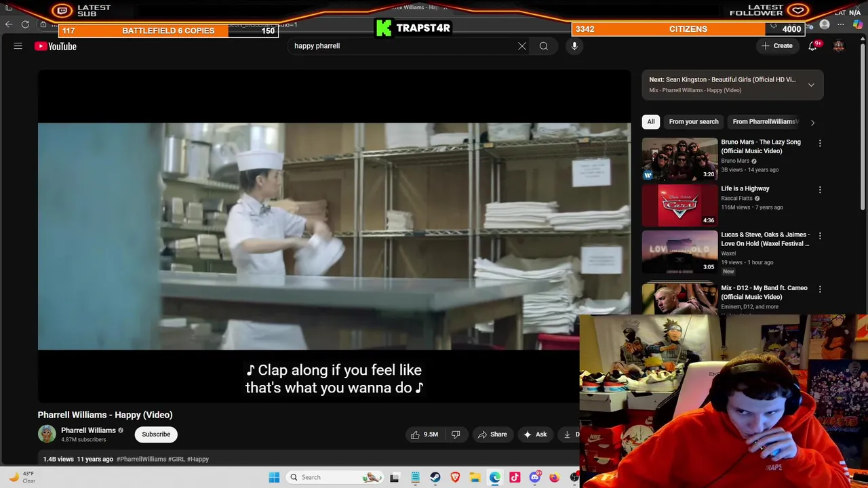Click the Waxel channel name
The width and height of the screenshot is (868, 488).
coord(728,253)
